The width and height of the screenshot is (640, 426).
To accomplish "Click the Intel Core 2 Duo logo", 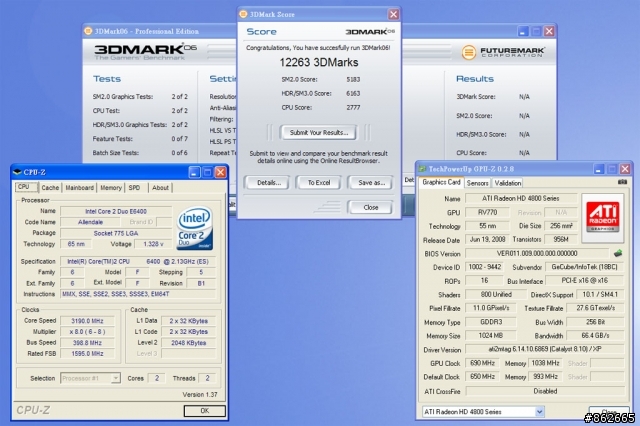I will [x=195, y=228].
